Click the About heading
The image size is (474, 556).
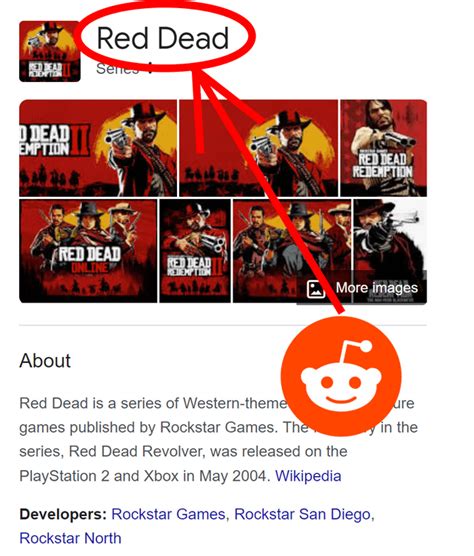[x=45, y=361]
